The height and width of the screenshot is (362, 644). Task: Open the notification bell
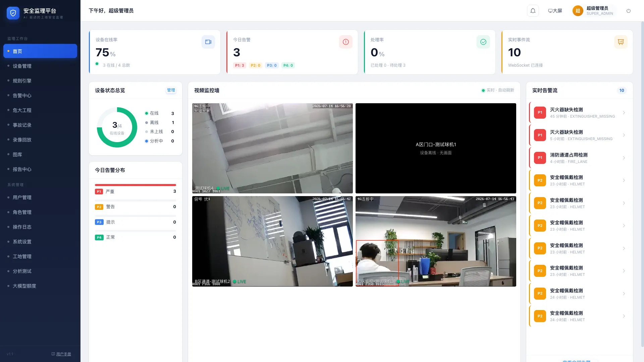pyautogui.click(x=533, y=11)
